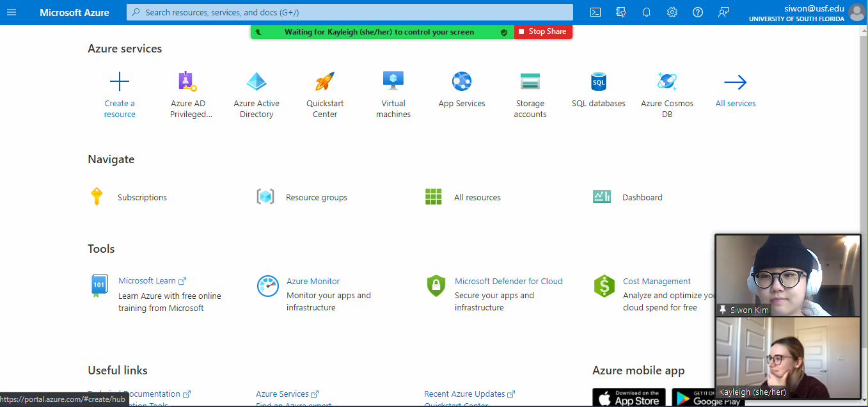
Task: Open All resources grid icon
Action: 434,196
